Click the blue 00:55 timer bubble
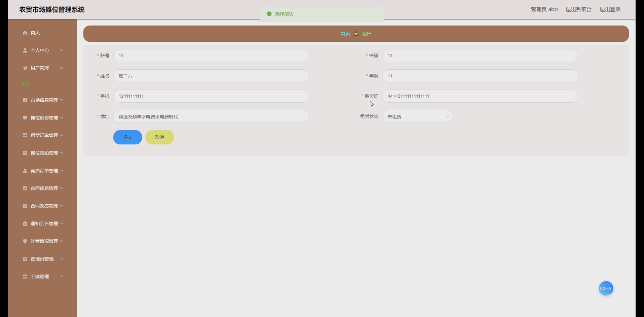 tap(606, 288)
